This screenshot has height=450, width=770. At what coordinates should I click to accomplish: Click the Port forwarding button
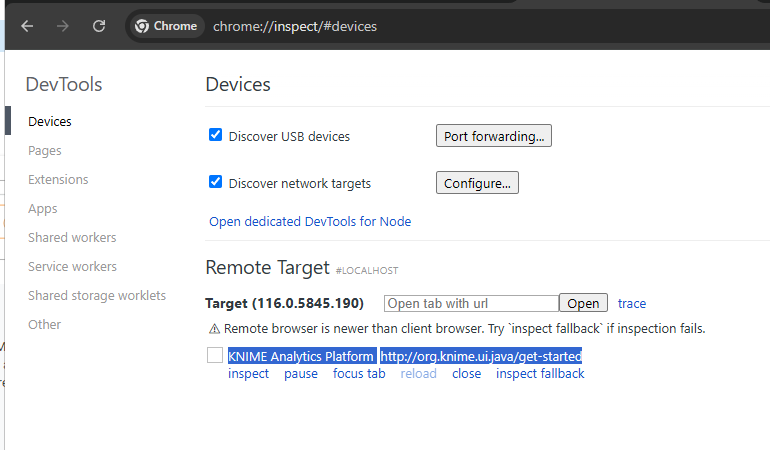coord(494,136)
